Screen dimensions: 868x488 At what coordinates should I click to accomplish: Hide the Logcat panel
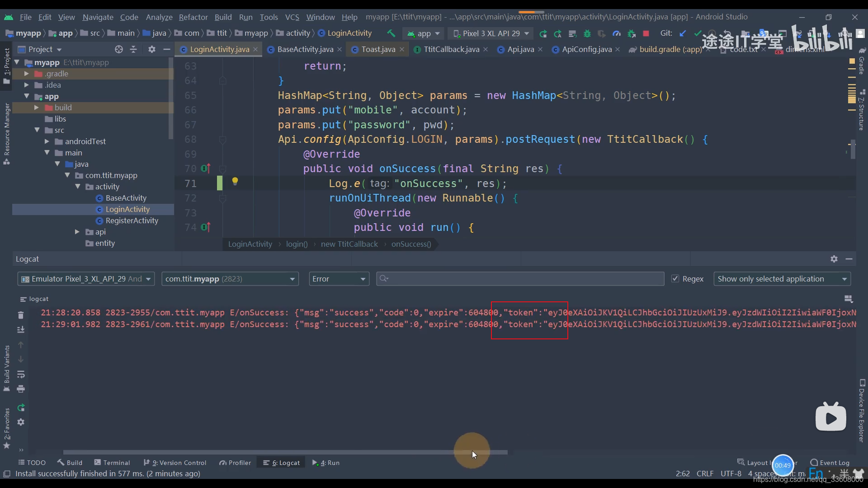[849, 259]
